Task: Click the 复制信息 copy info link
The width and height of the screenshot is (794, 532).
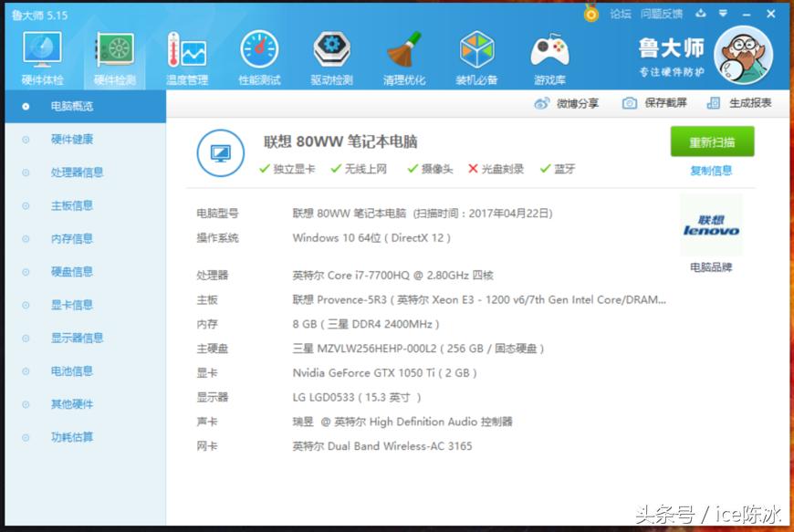Action: point(711,170)
